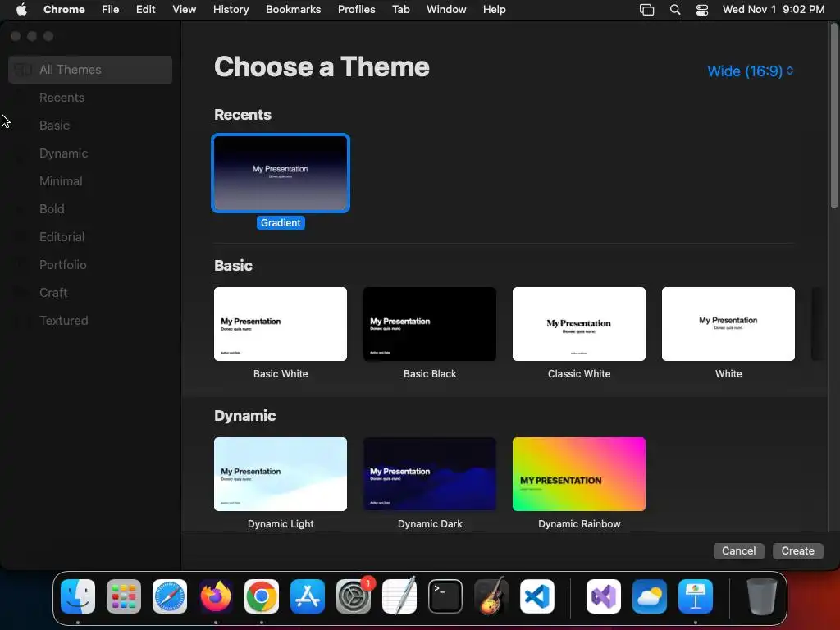The width and height of the screenshot is (840, 630).
Task: Select the Minimal theme category
Action: (x=61, y=181)
